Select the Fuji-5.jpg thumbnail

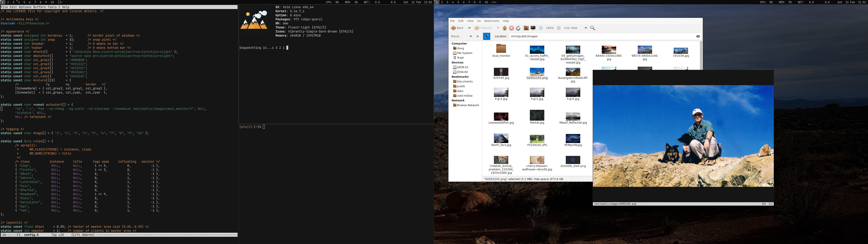[537, 92]
